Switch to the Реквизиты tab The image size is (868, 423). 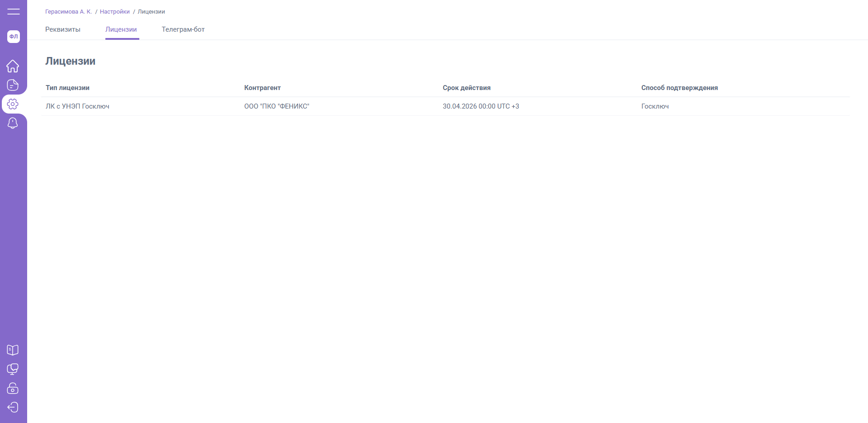point(63,29)
